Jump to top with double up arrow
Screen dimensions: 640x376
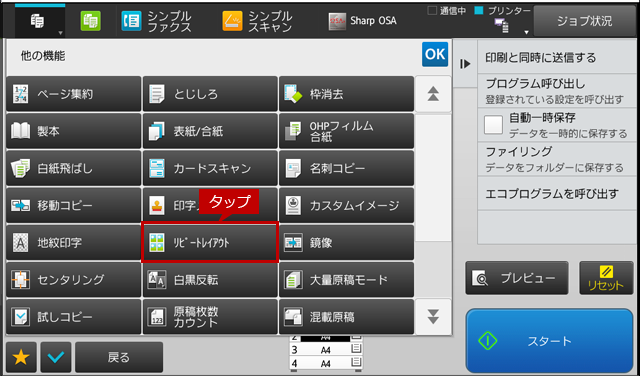[433, 94]
